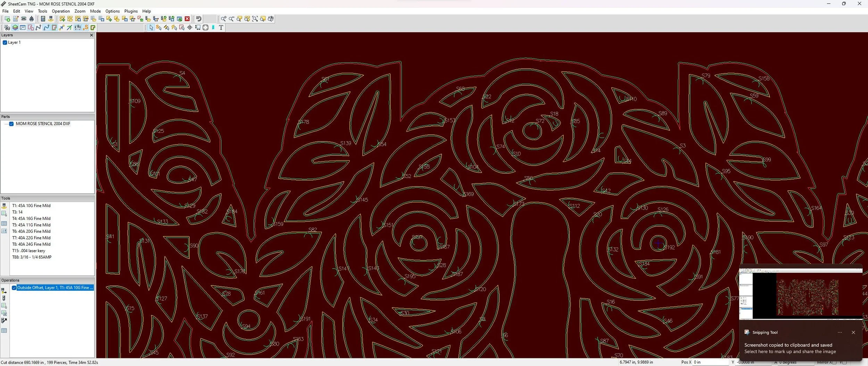Screen dimensions: 868x366
Task: Select the MOM ROSE STENCIL 2004 DXF part
Action: pos(43,124)
